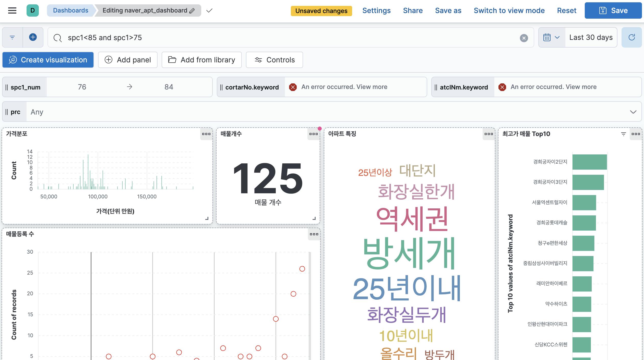Click the blue Save button

(x=613, y=10)
